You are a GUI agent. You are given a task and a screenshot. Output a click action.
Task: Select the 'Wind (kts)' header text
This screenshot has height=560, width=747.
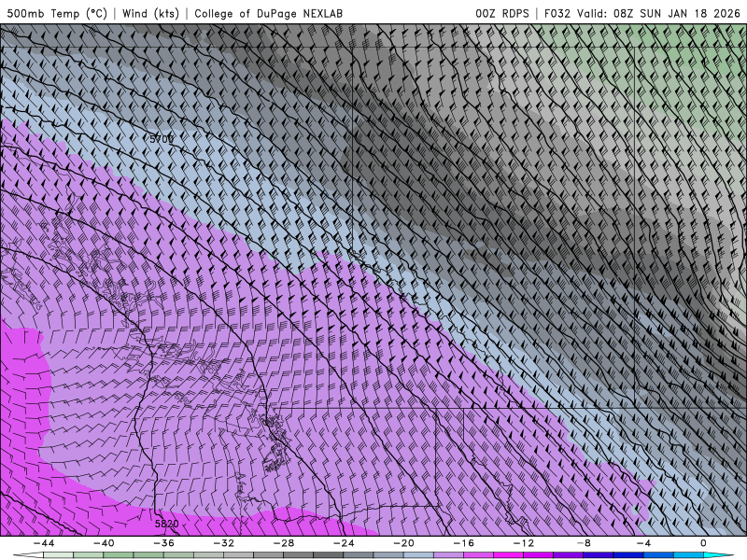pos(150,13)
